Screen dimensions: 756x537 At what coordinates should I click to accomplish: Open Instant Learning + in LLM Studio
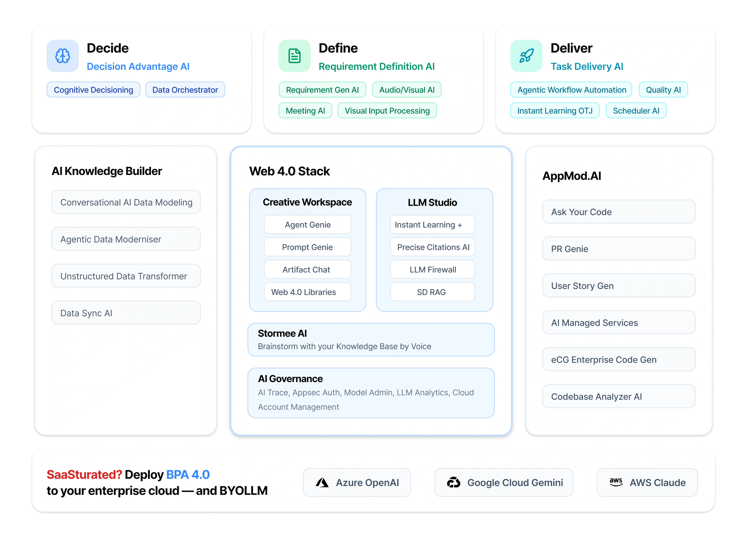(x=432, y=225)
